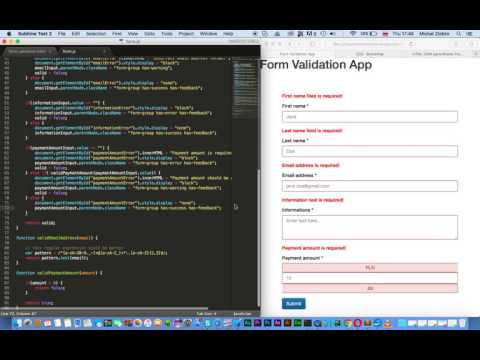Image resolution: width=480 pixels, height=360 pixels.
Task: Click Sublime vertical scrollbar
Action: coord(259,238)
